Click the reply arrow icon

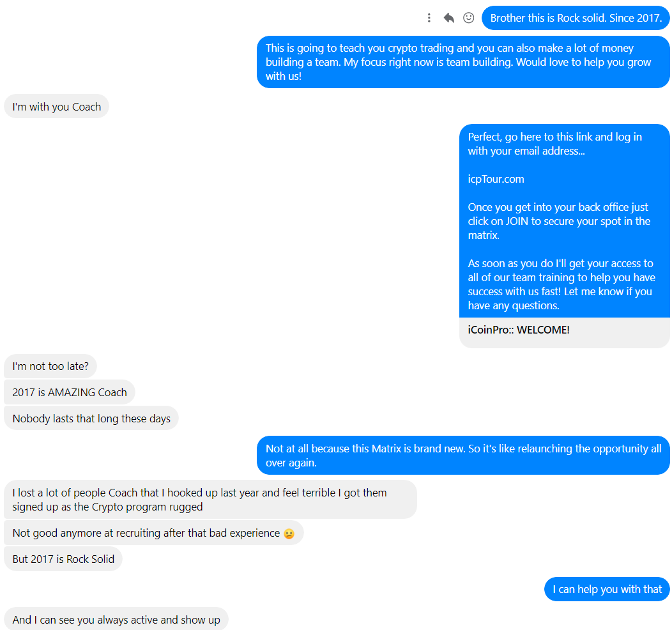pyautogui.click(x=448, y=18)
